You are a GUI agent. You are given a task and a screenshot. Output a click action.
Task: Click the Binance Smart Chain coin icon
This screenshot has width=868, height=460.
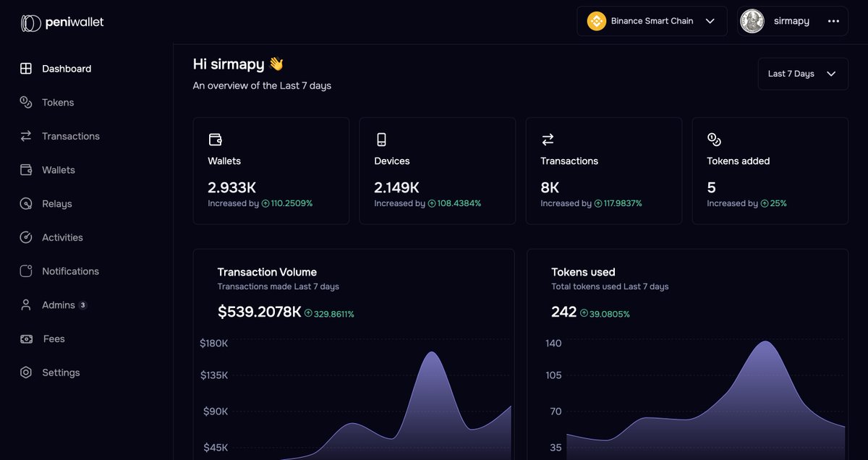pos(596,21)
